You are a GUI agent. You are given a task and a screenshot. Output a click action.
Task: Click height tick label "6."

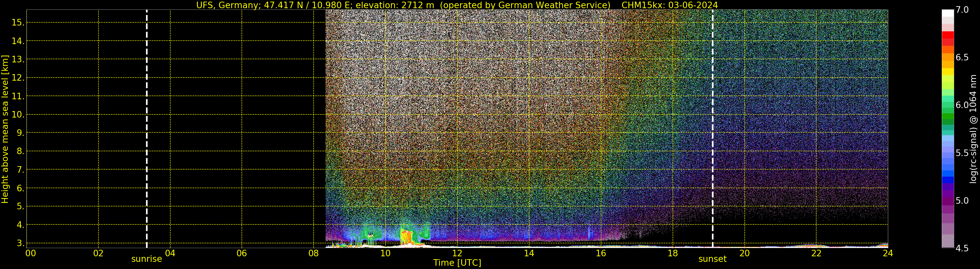click(20, 188)
